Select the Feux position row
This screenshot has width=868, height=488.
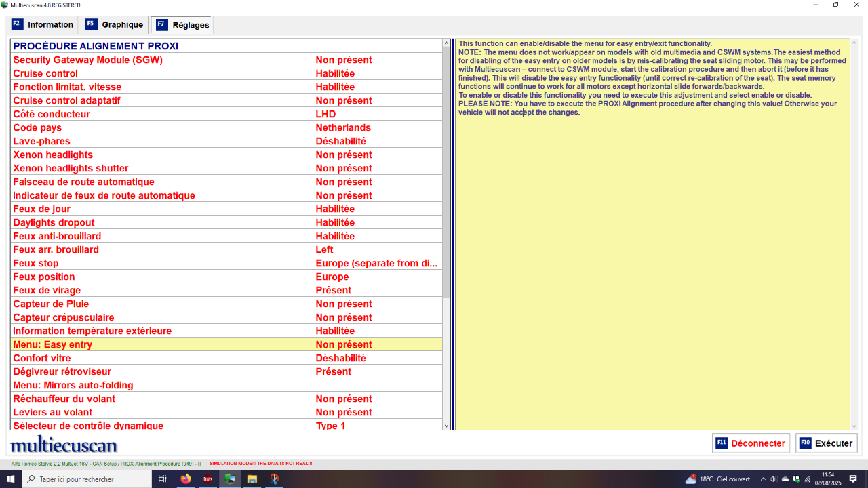[226, 277]
